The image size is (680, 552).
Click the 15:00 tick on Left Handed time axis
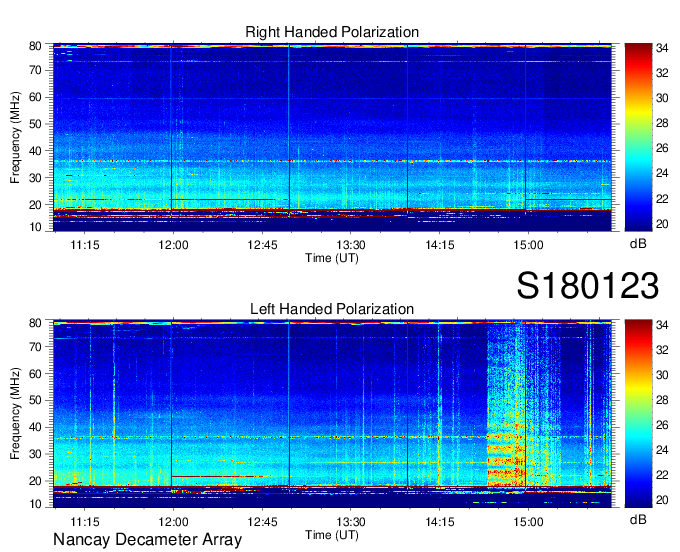pos(528,522)
